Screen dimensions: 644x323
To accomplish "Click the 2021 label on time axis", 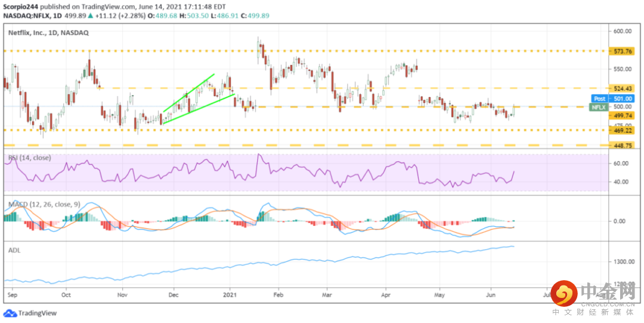I will [x=230, y=294].
